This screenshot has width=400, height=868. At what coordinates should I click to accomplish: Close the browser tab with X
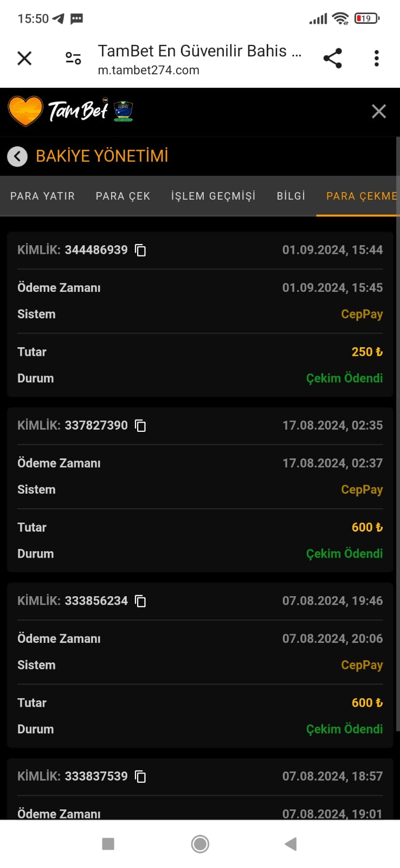point(24,58)
